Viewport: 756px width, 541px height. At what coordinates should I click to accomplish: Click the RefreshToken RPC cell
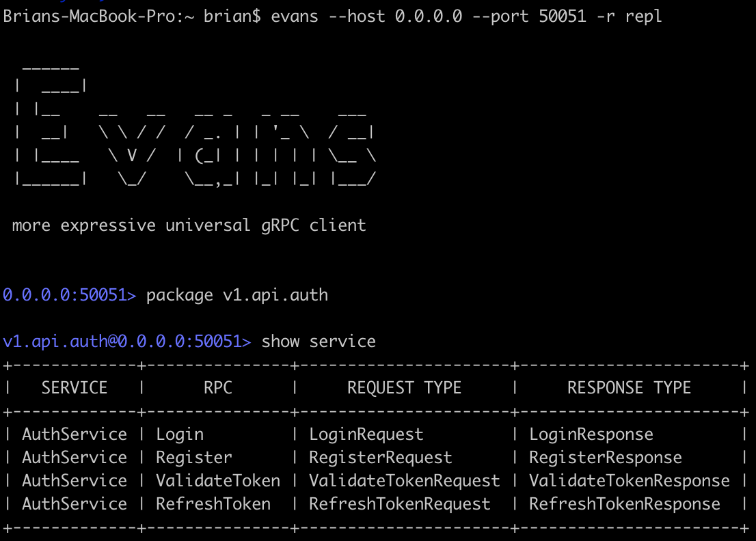tap(213, 503)
